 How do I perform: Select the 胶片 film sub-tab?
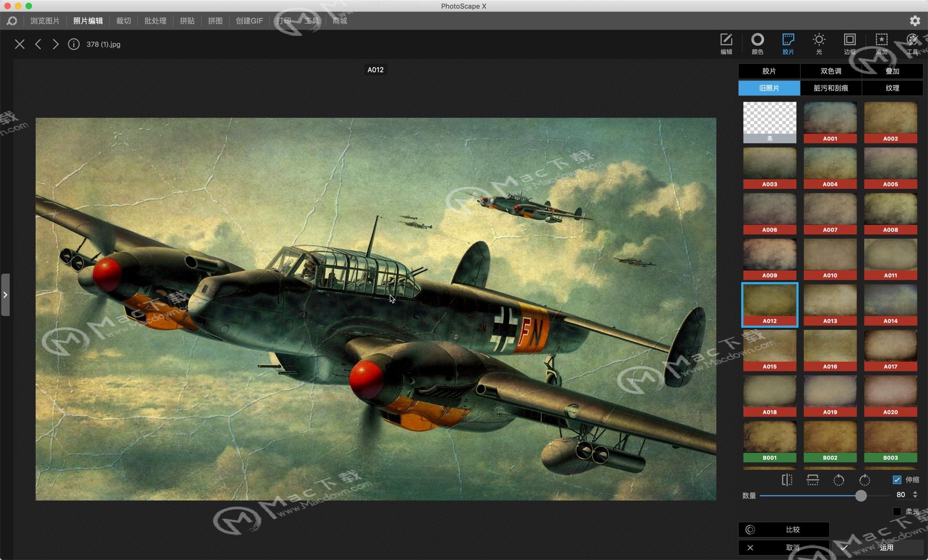(769, 71)
